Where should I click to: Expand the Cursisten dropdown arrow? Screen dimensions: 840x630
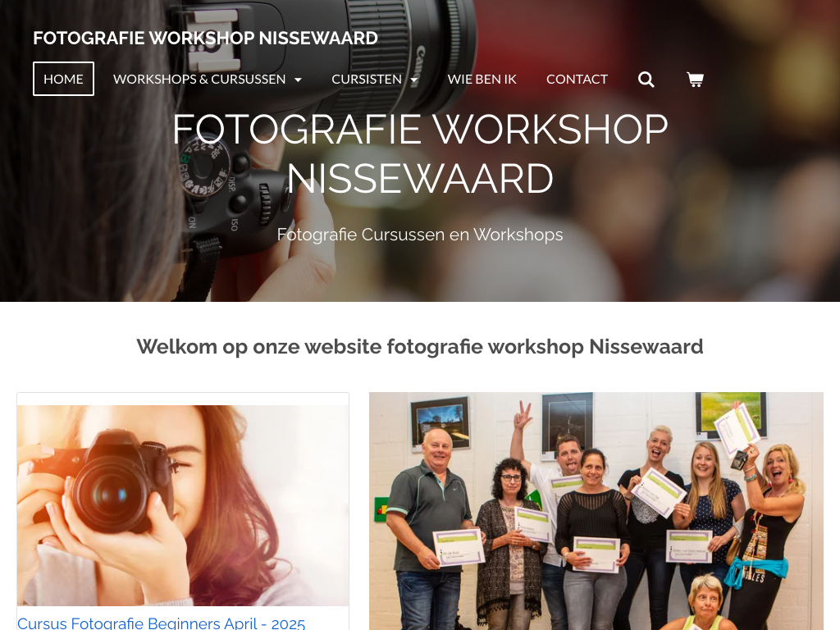click(x=413, y=80)
